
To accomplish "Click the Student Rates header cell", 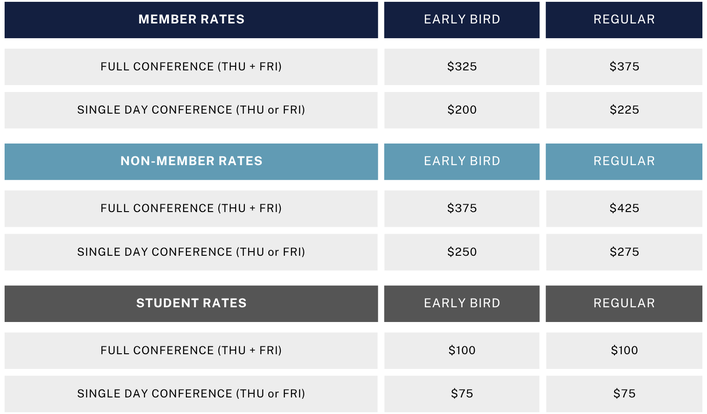I will (191, 304).
